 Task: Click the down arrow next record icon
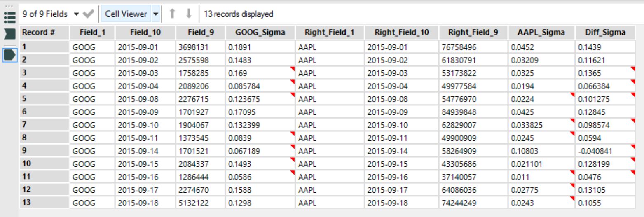(x=189, y=14)
